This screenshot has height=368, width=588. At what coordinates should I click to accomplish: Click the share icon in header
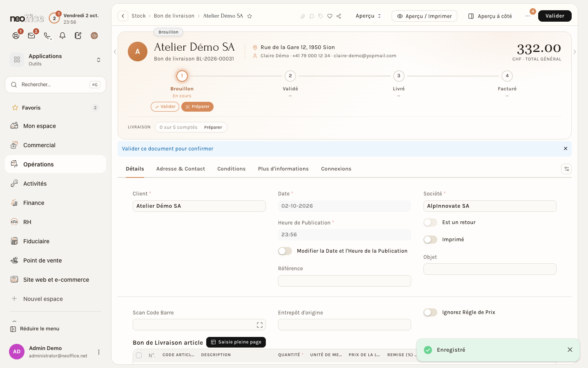point(339,16)
